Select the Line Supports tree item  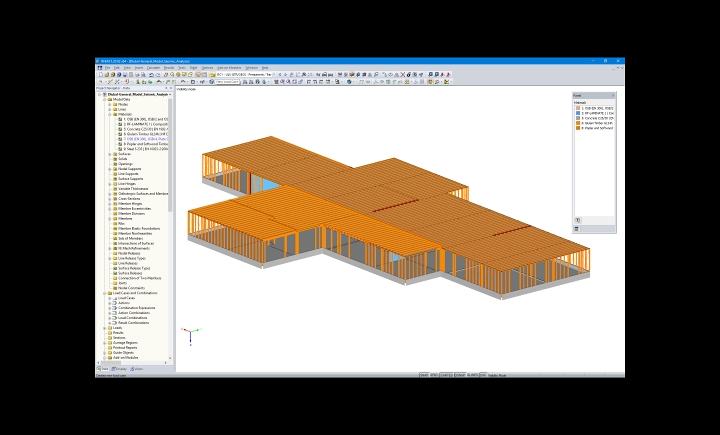coord(128,174)
